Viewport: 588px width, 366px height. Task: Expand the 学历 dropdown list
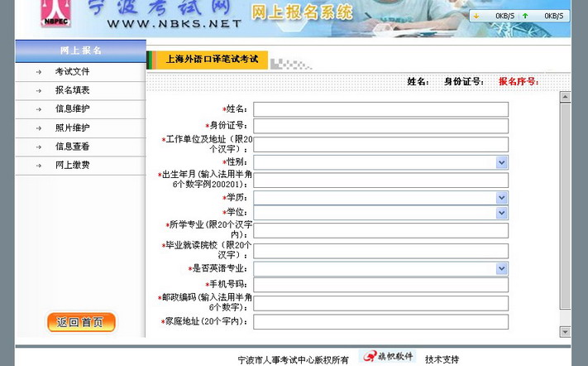(502, 198)
